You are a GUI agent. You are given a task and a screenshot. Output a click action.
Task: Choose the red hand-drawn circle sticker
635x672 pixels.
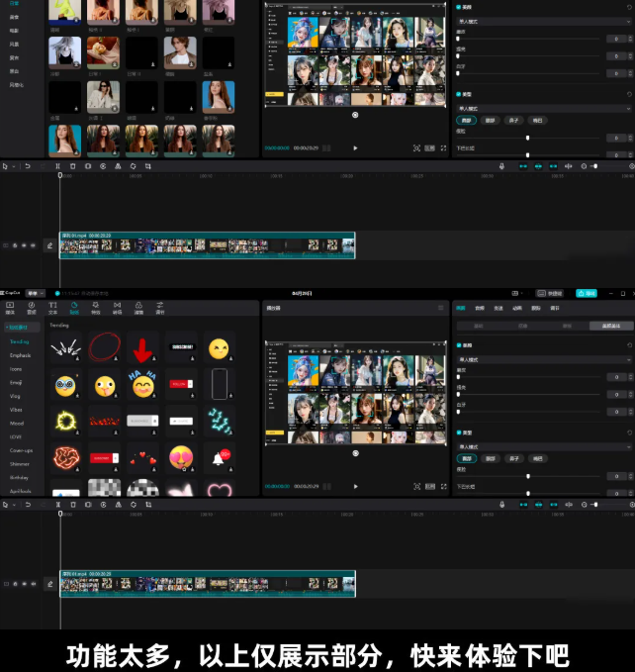104,347
